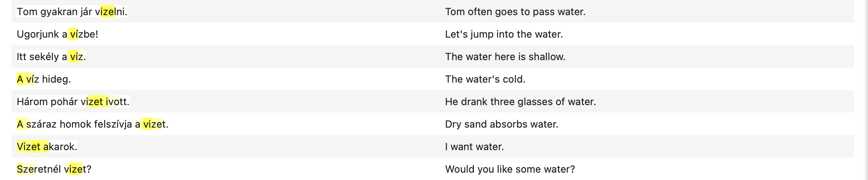This screenshot has height=180, width=868.
Task: Click translation "The water here is shallow."
Action: (x=505, y=57)
